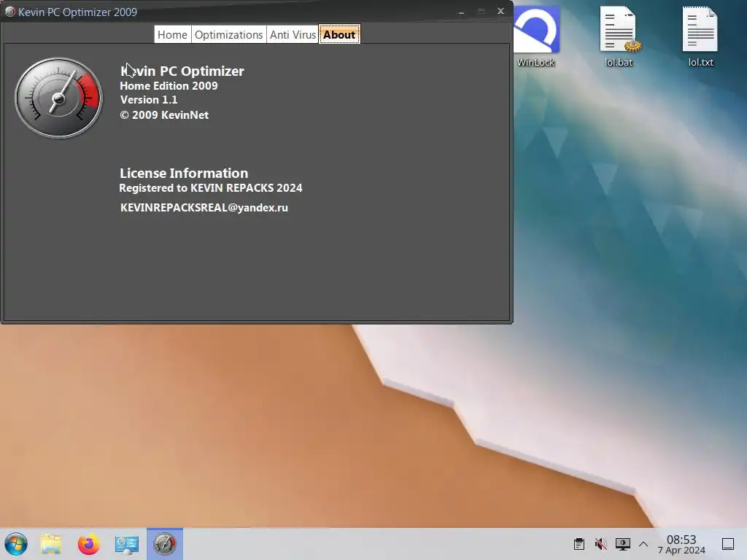Screen dimensions: 747x560
Task: Open the system settings taskbar icon
Action: (x=127, y=544)
